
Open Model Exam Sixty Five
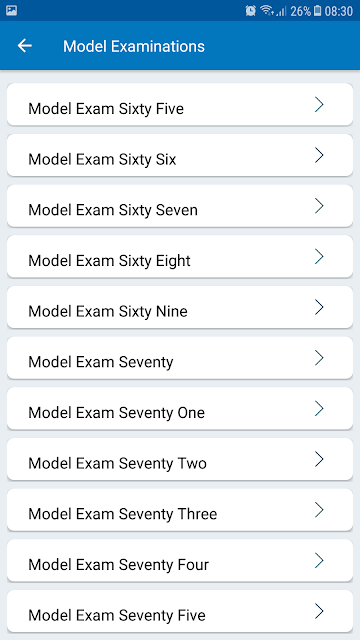(x=180, y=104)
